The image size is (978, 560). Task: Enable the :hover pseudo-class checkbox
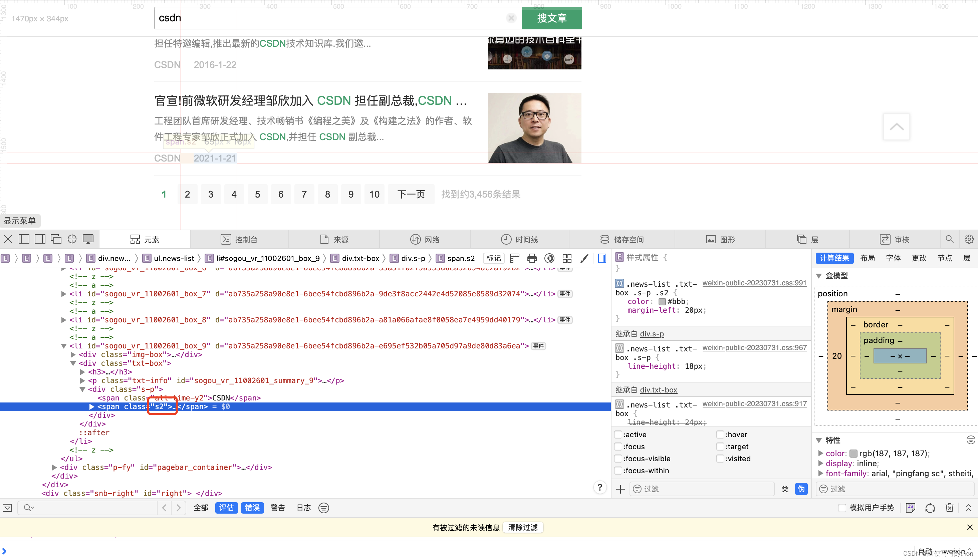click(x=720, y=435)
